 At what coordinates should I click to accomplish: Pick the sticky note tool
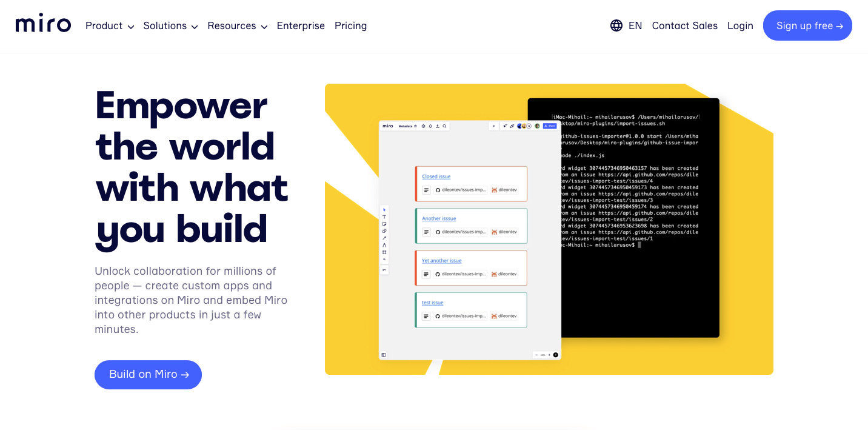[x=384, y=224]
